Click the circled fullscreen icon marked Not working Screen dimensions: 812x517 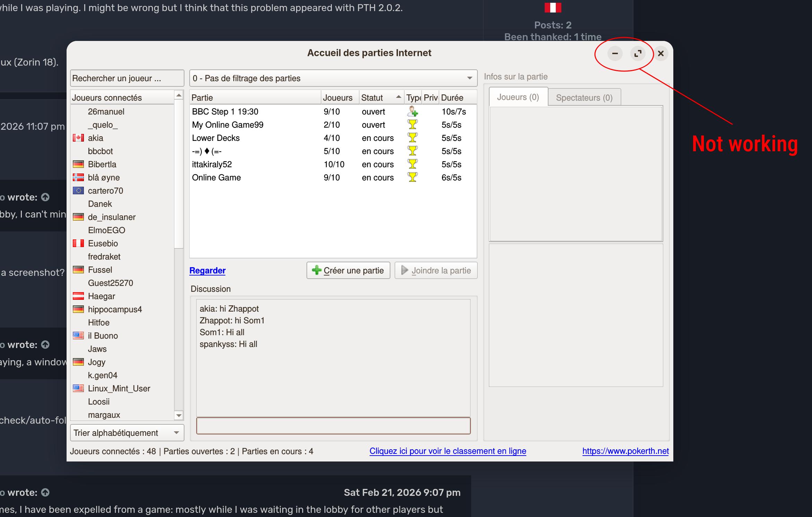tap(638, 53)
